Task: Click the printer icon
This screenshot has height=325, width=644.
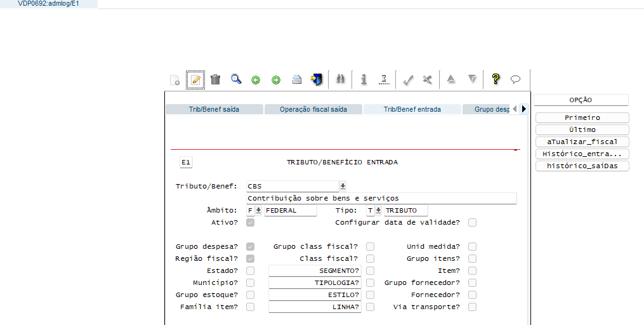Action: [296, 80]
